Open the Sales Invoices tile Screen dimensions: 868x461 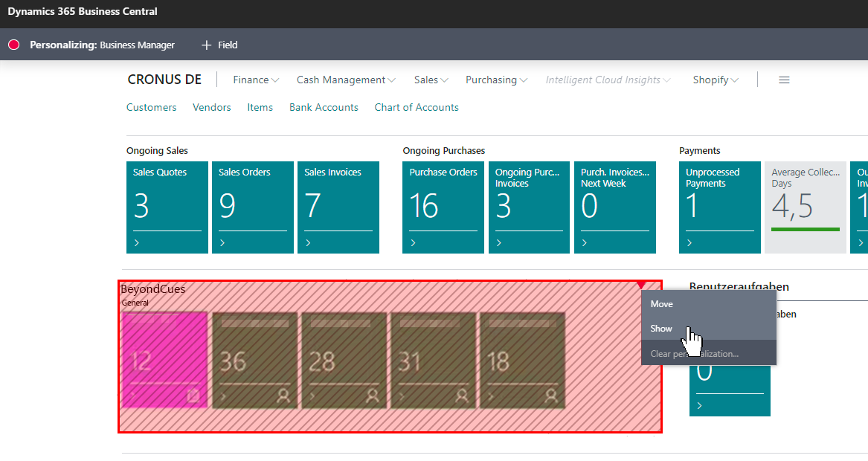point(338,207)
